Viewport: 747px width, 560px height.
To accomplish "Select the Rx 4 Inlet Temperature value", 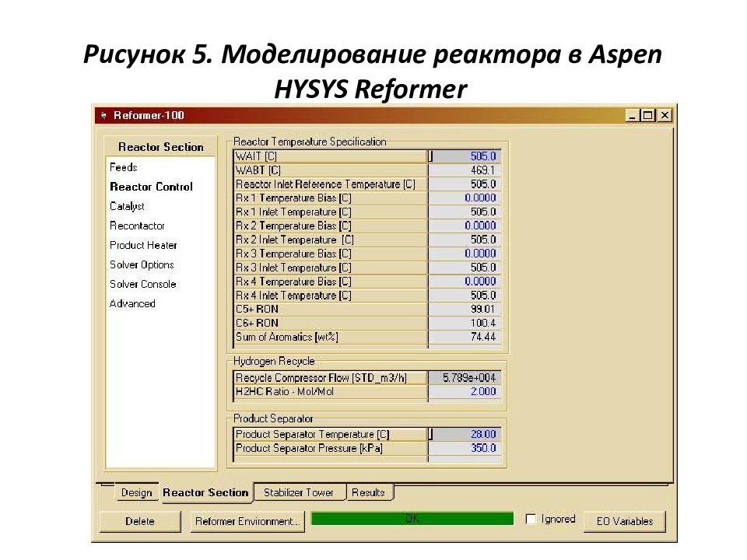I will [x=465, y=296].
